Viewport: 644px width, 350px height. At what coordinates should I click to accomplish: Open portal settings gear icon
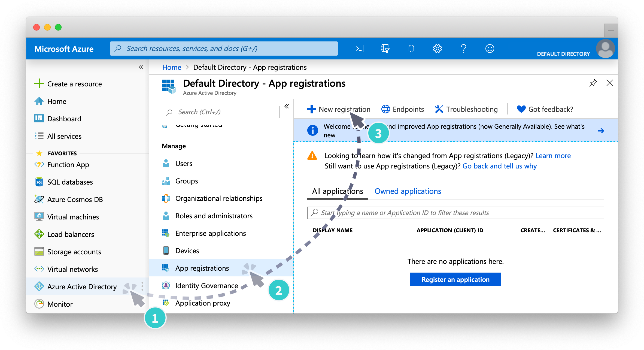437,49
